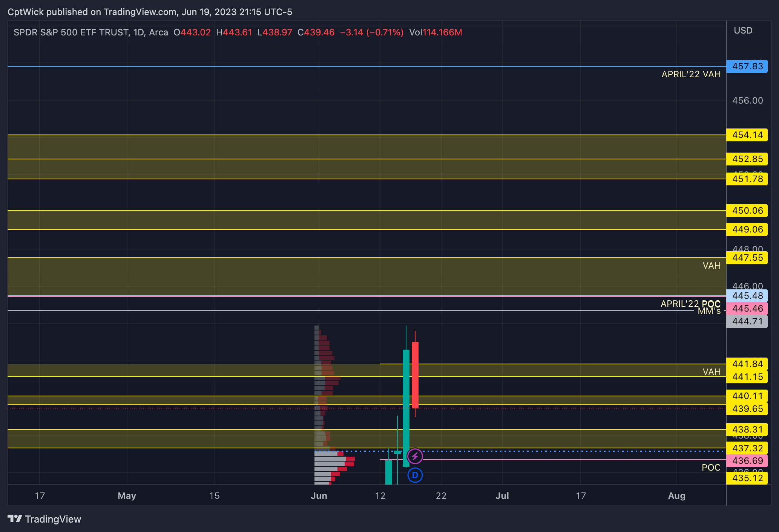This screenshot has width=779, height=532.
Task: Click the purple lightning bolt event icon
Action: coord(415,456)
